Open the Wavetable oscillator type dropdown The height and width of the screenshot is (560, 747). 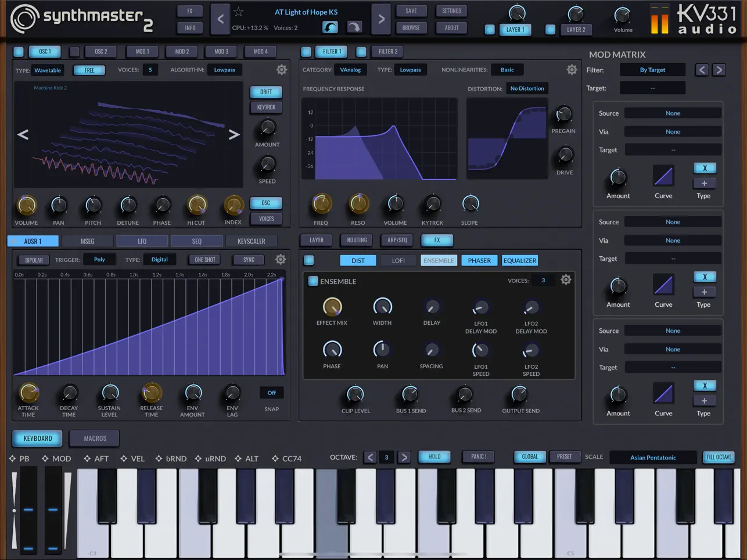pos(48,70)
